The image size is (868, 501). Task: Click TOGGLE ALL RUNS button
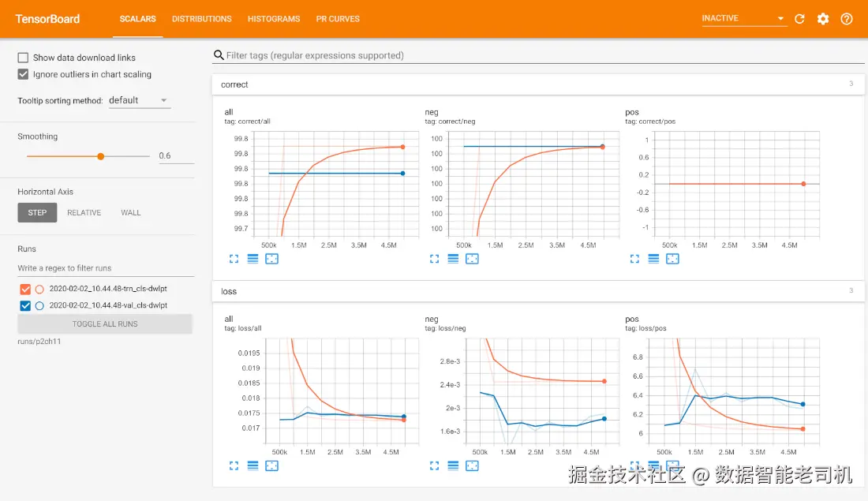tap(105, 323)
